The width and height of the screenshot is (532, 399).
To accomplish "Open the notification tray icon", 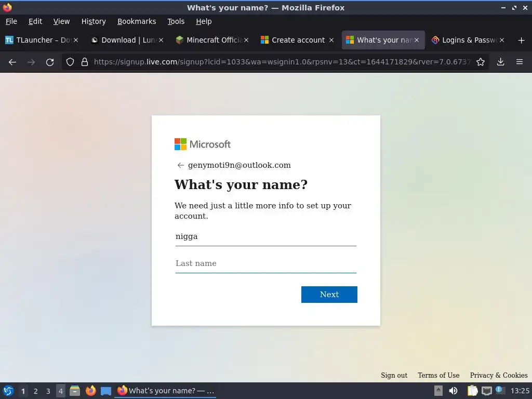I will tap(500, 390).
